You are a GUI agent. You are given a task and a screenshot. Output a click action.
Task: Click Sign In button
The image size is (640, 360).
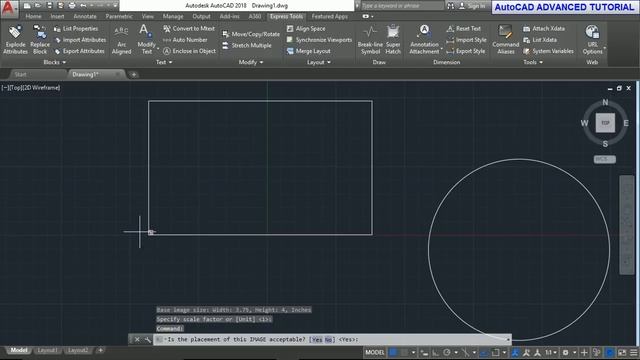click(472, 6)
